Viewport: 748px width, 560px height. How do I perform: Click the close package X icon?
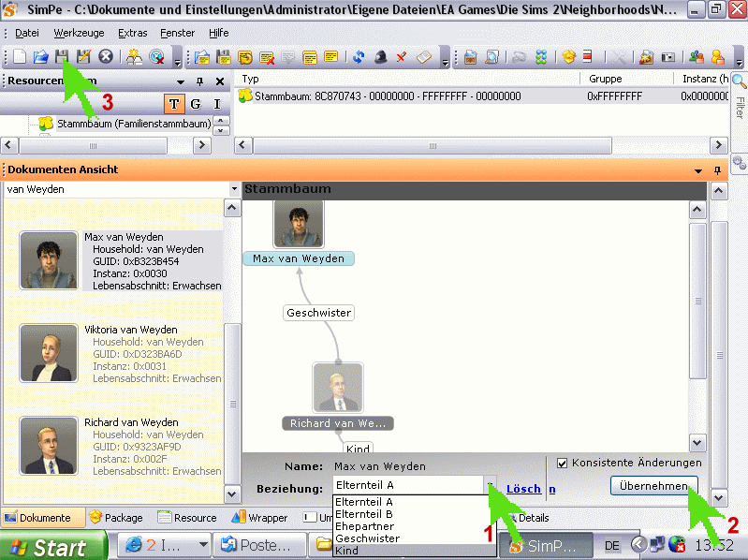[x=106, y=57]
